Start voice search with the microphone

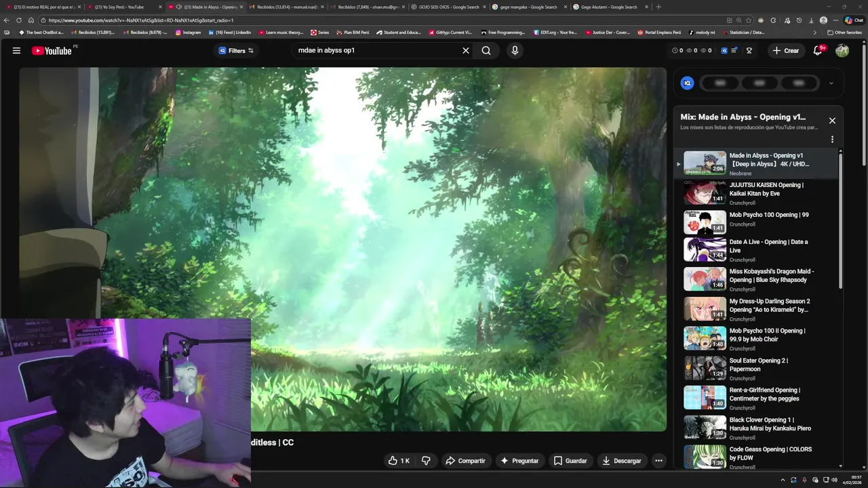(515, 50)
